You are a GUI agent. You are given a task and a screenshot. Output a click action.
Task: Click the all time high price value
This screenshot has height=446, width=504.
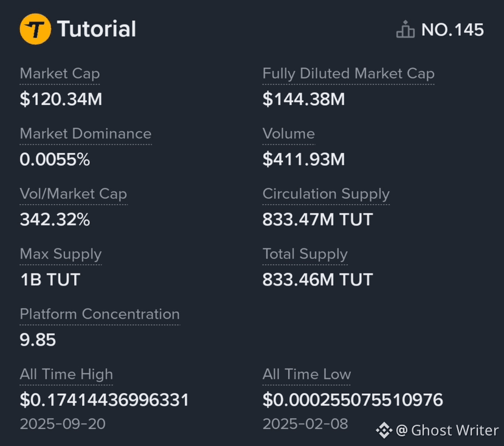coord(104,400)
